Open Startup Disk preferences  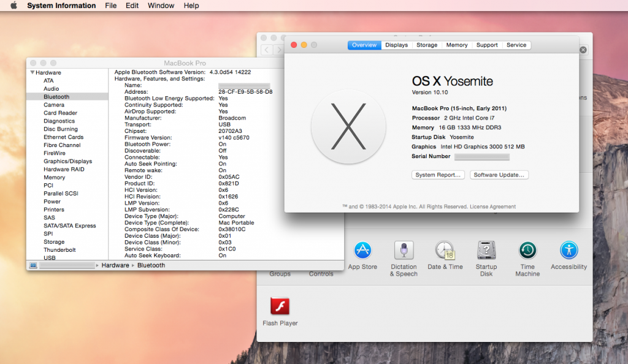tap(486, 251)
